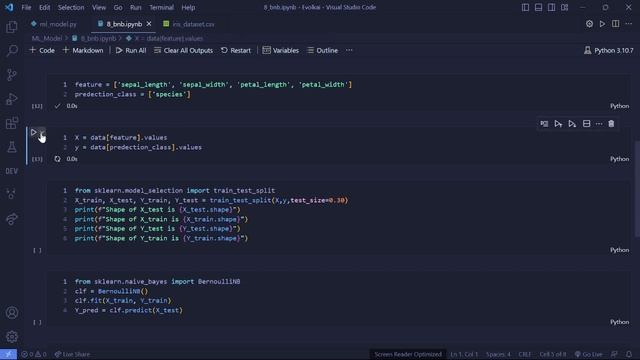Open the DEV activity bar item

click(12, 171)
